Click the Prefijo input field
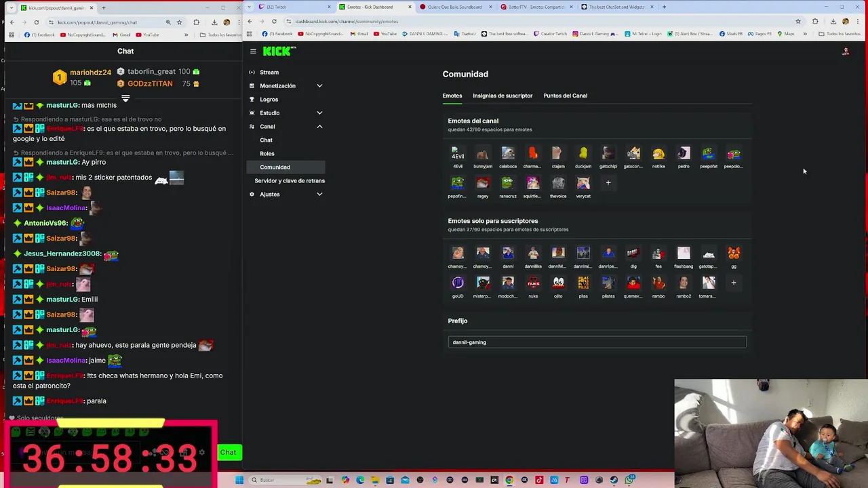The height and width of the screenshot is (488, 868). pos(597,342)
